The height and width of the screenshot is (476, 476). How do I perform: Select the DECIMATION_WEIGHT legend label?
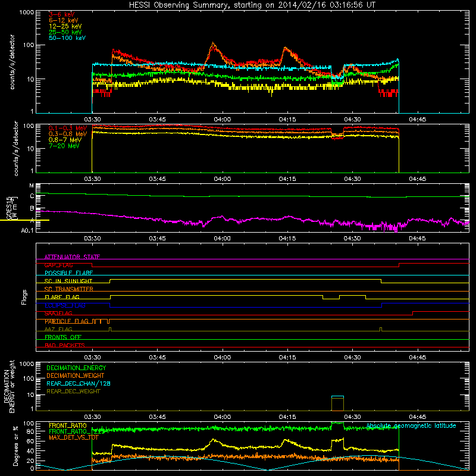76,376
